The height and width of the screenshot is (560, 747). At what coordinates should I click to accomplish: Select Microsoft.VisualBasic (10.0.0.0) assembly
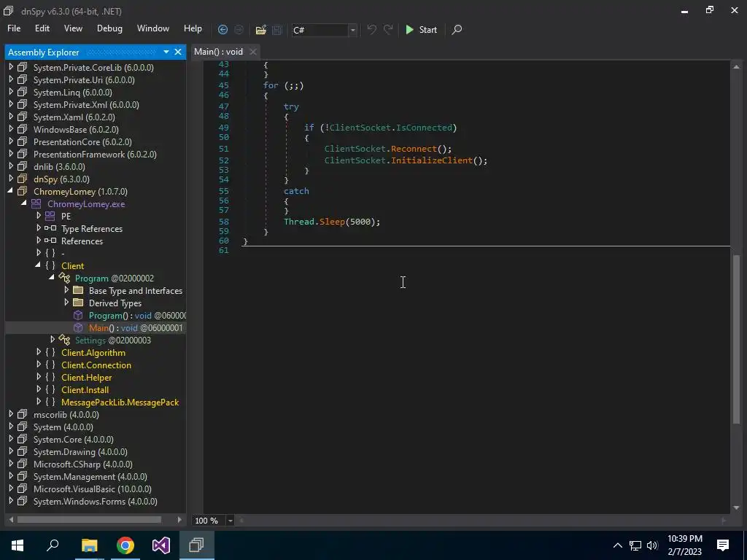(x=93, y=489)
